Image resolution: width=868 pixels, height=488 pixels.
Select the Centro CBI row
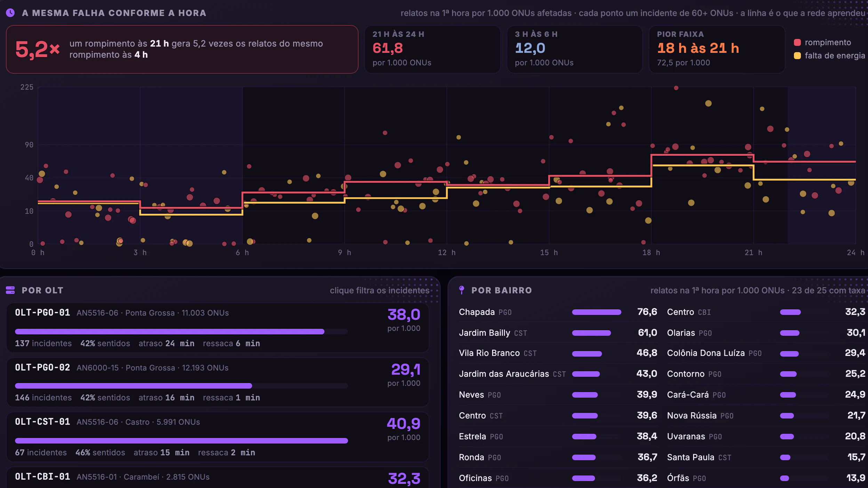pos(766,312)
